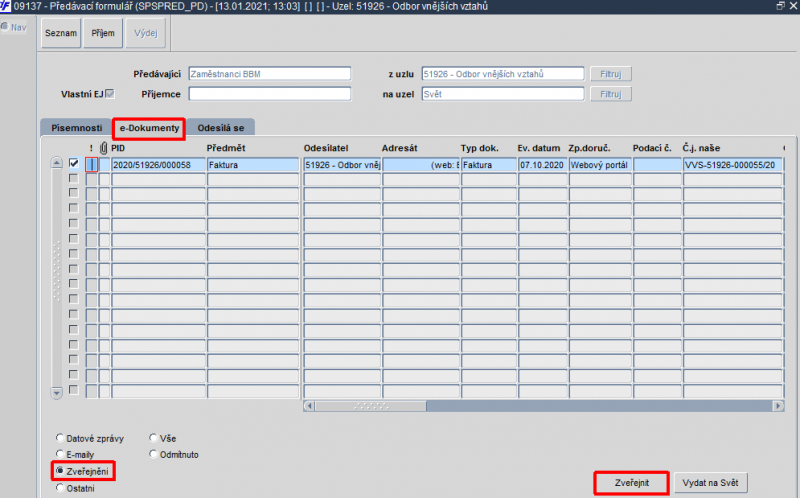Click the Ev. datum column header
This screenshot has height=498, width=800.
click(539, 148)
